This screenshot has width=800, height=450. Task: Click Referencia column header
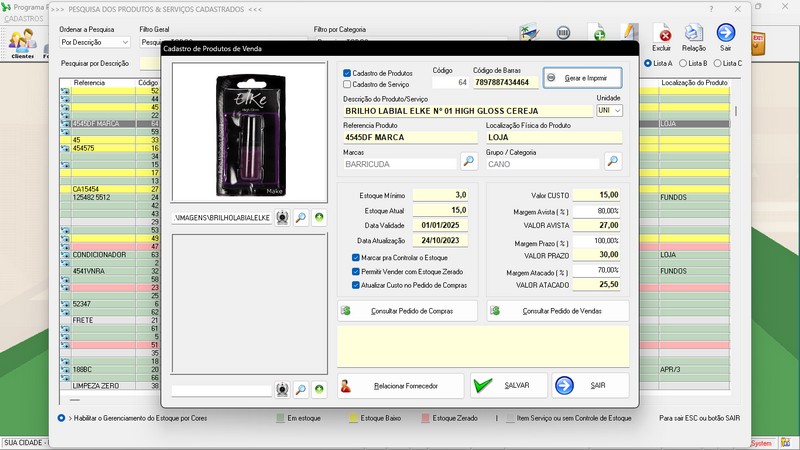coord(89,83)
